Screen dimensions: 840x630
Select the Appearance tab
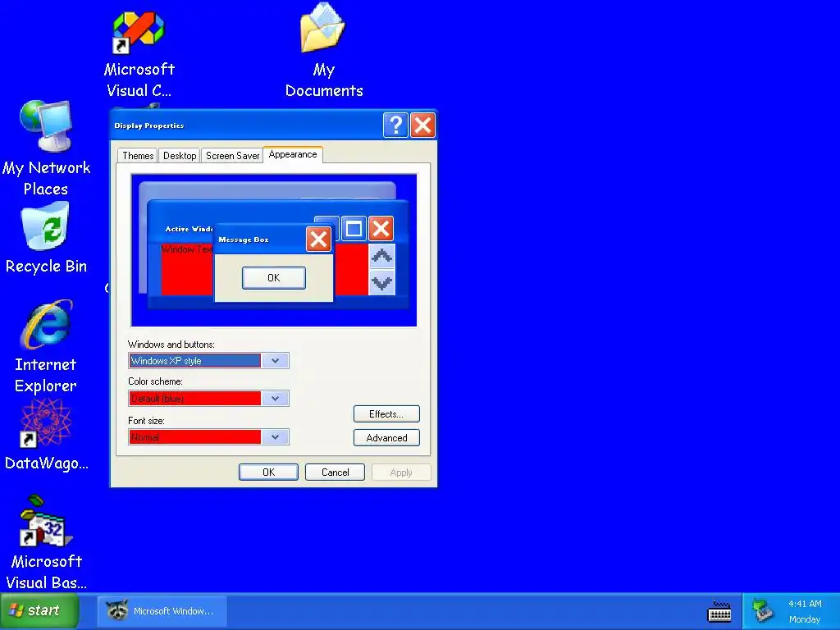pos(293,154)
